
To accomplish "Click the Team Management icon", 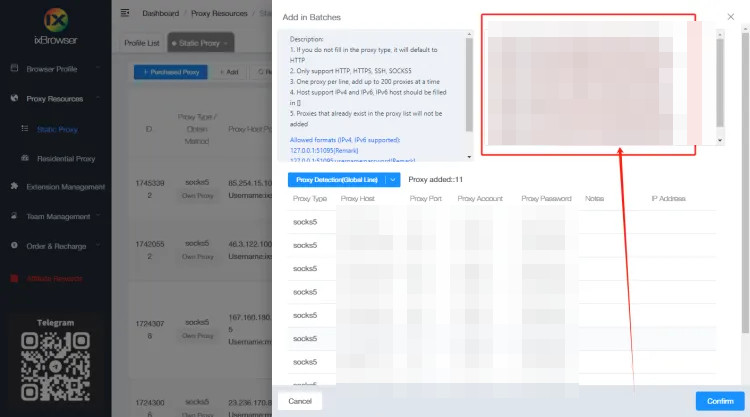I will (x=14, y=216).
